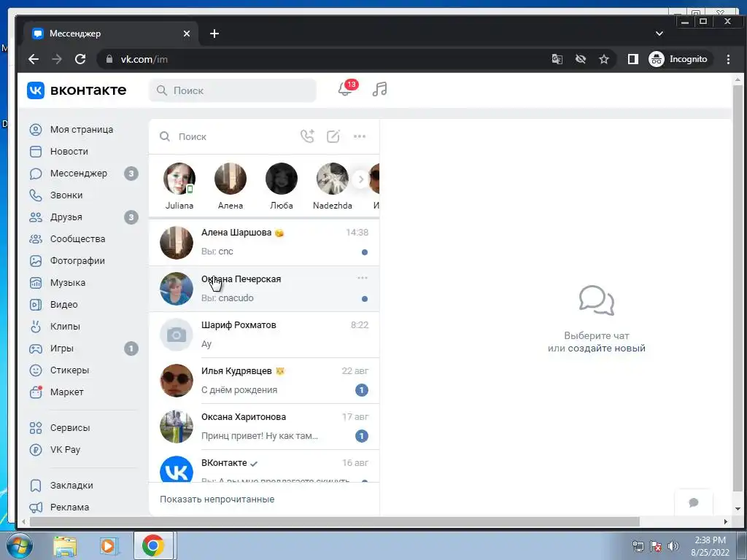The image size is (747, 560).
Task: Open messenger options three-dots menu
Action: [x=360, y=136]
